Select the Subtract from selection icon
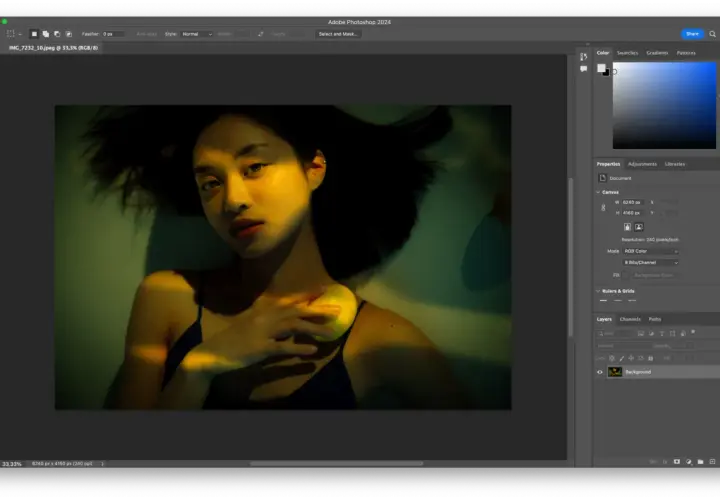The image size is (720, 500). click(57, 34)
